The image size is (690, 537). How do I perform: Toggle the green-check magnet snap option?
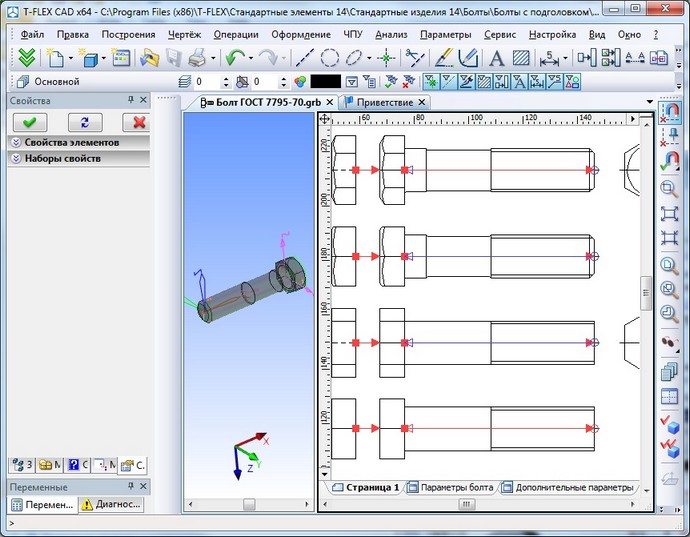669,162
